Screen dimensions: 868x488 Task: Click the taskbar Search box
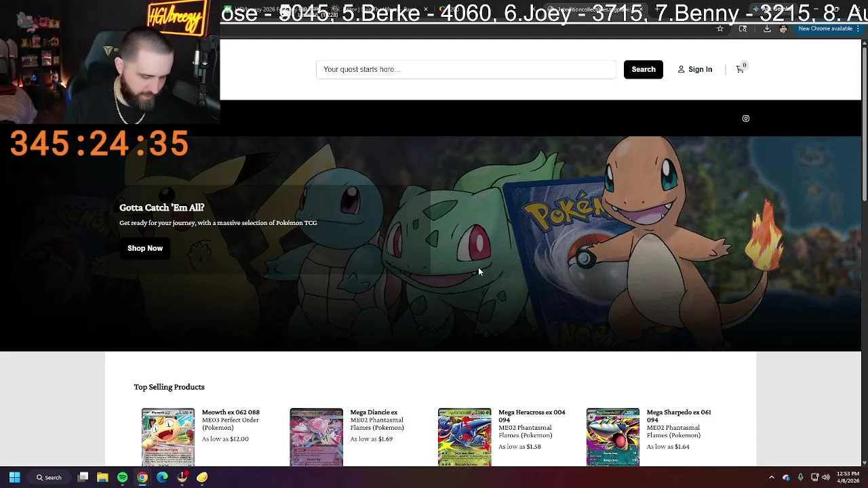coord(50,477)
